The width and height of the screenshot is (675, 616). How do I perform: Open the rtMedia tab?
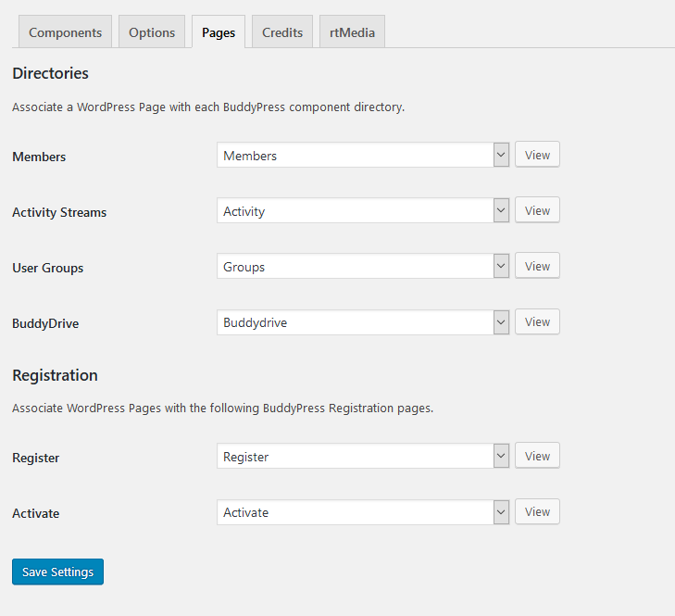point(352,31)
